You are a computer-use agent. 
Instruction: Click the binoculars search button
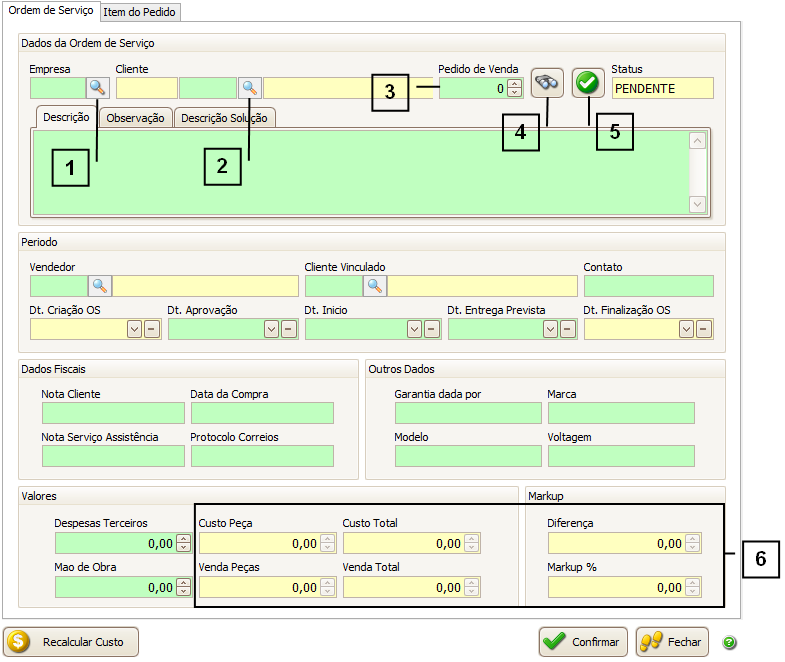coord(547,83)
